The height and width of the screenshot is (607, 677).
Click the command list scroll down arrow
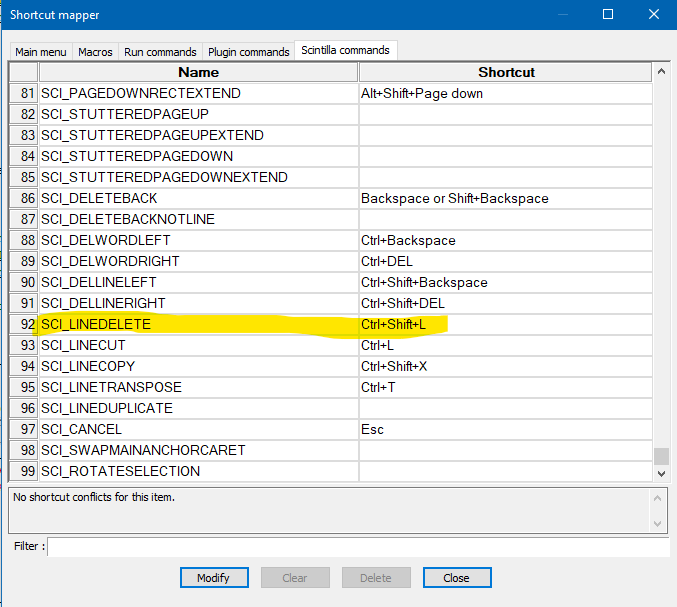point(661,474)
